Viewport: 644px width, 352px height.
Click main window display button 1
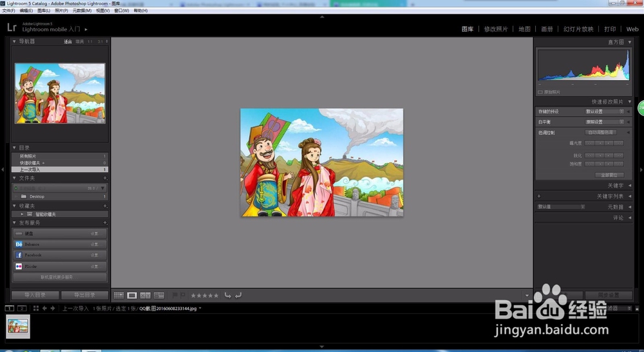click(10, 308)
